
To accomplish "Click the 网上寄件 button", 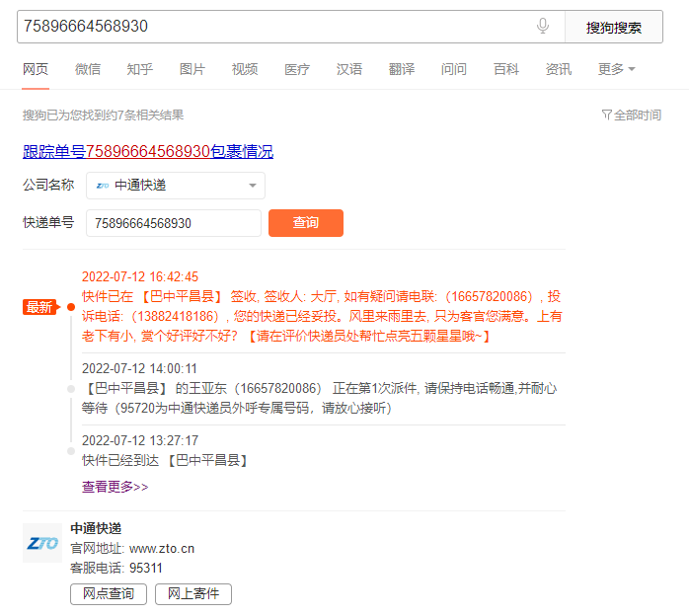I will 193,594.
